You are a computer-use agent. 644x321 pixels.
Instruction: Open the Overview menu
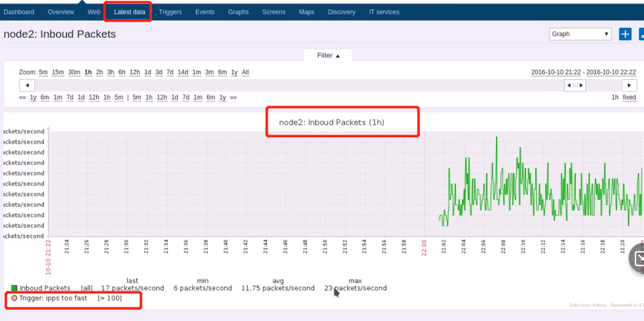coord(61,12)
